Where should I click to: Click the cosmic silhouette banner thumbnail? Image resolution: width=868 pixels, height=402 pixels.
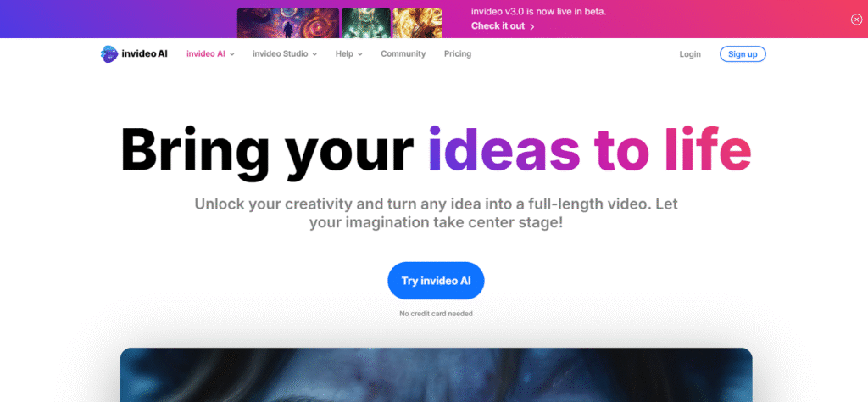(288, 23)
